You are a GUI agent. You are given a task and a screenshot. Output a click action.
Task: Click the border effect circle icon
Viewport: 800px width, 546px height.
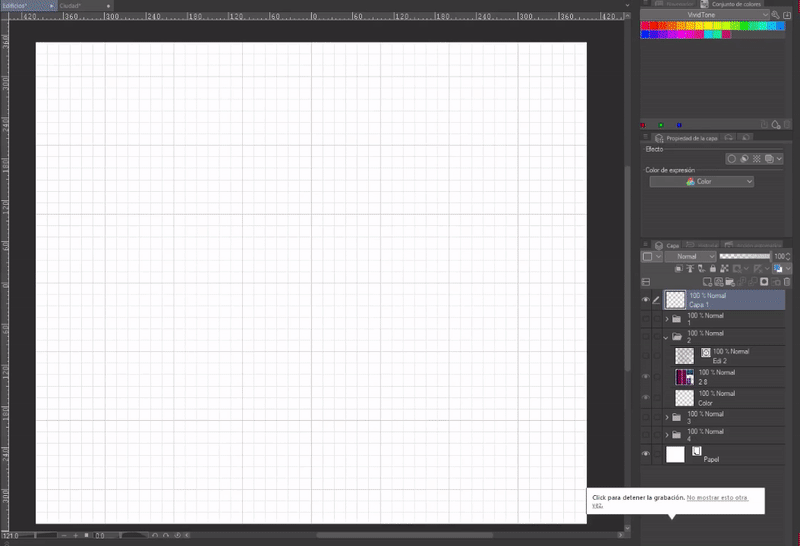732,159
